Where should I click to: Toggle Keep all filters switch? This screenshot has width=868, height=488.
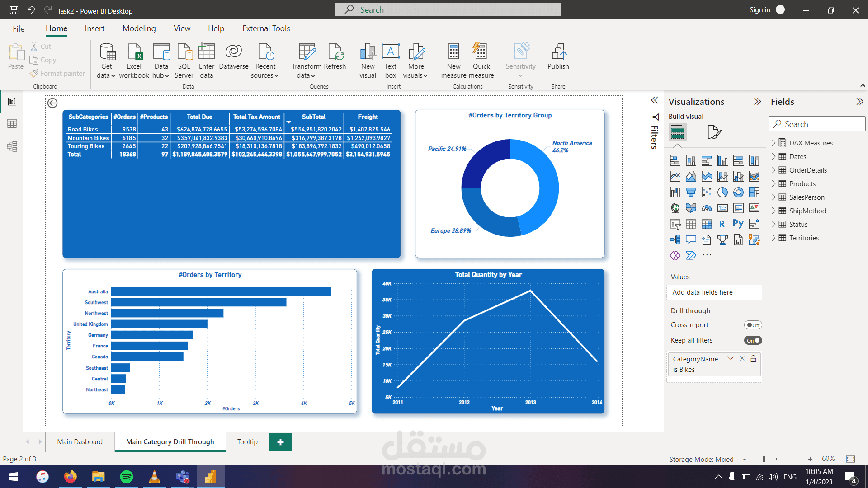[x=753, y=340]
